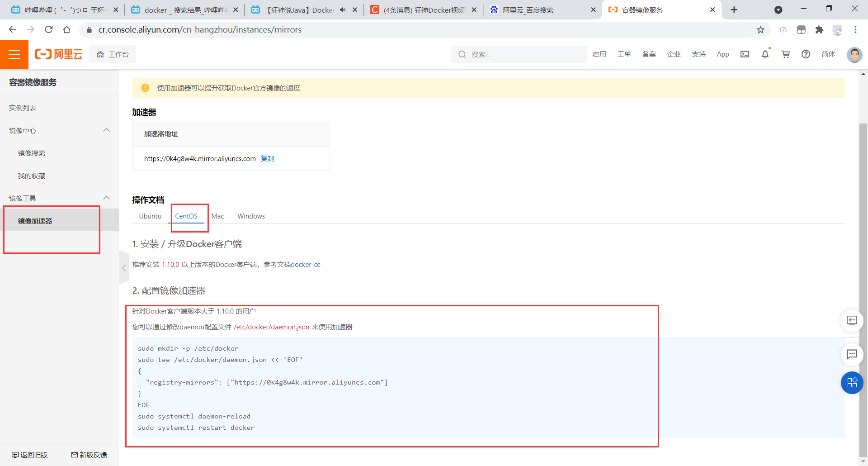
Task: Mute the 狂神说Java Docker tab audio icon
Action: point(343,10)
